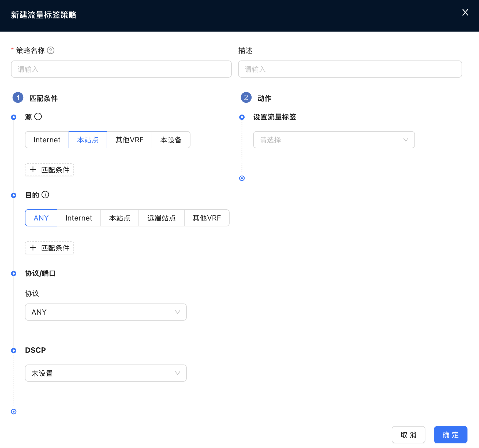479x448 pixels.
Task: Select Internet as the source type
Action: click(x=47, y=140)
